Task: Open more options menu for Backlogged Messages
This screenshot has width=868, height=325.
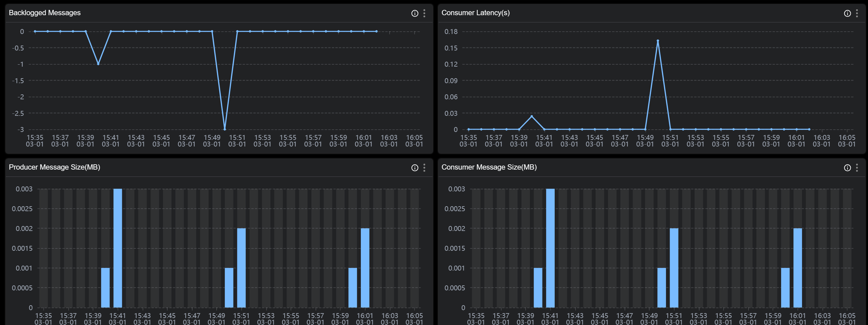Action: point(424,13)
